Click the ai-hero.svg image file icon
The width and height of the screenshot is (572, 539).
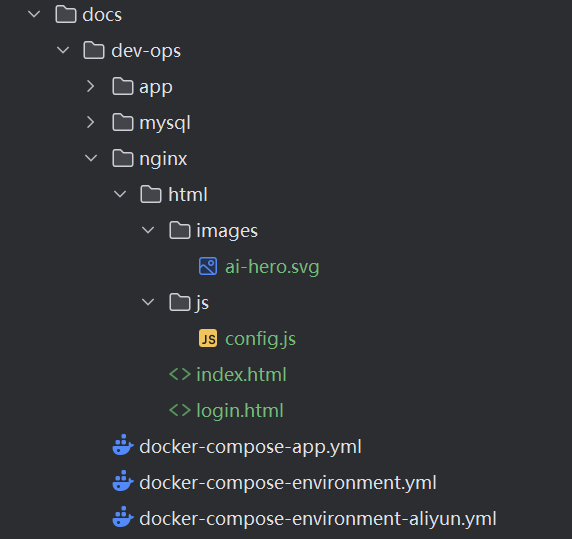coord(208,266)
